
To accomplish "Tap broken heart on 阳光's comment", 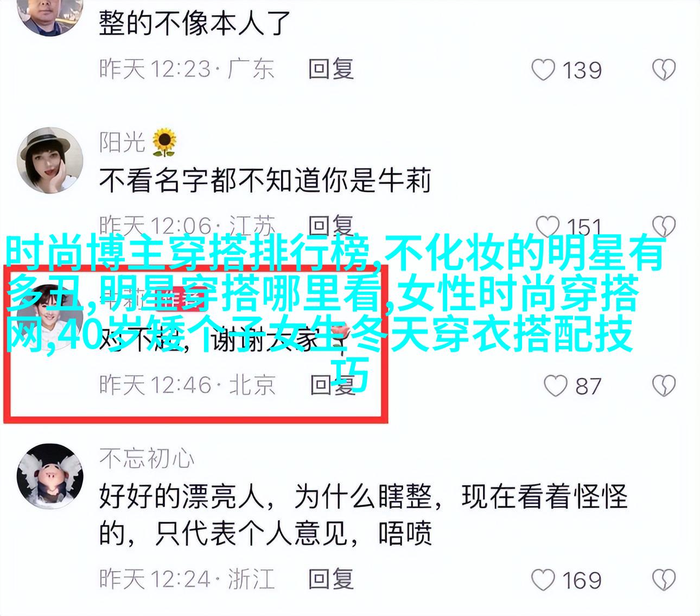I will pos(663,227).
